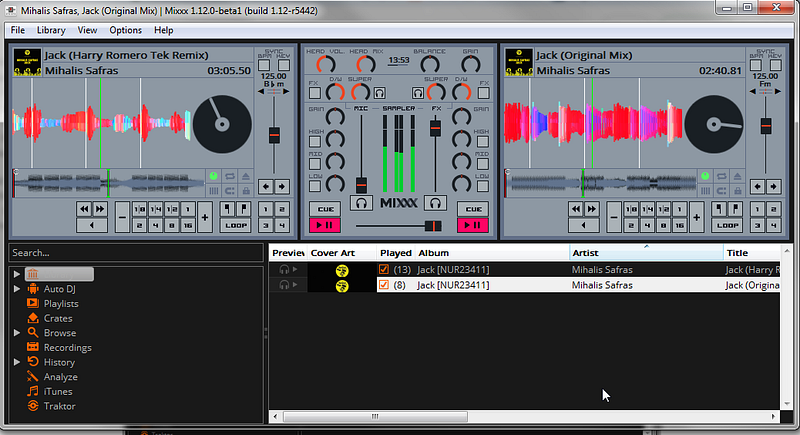Viewport: 800px width, 435px height.
Task: Click the left deck LOOP button
Action: (x=236, y=225)
